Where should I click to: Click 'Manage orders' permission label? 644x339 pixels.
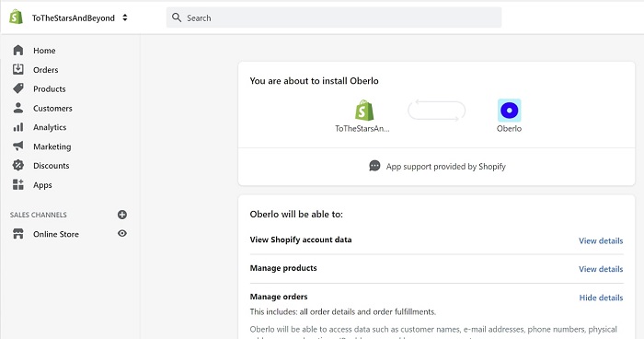coord(279,297)
